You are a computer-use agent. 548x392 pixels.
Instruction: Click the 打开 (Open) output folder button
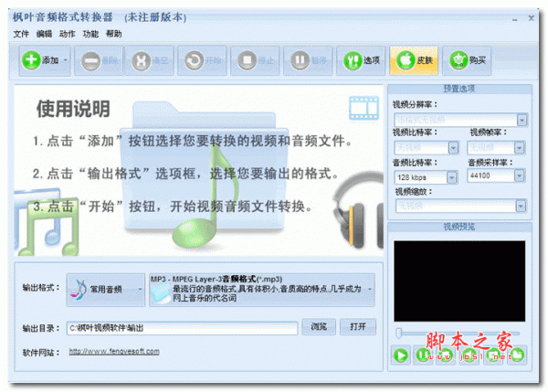(x=358, y=327)
